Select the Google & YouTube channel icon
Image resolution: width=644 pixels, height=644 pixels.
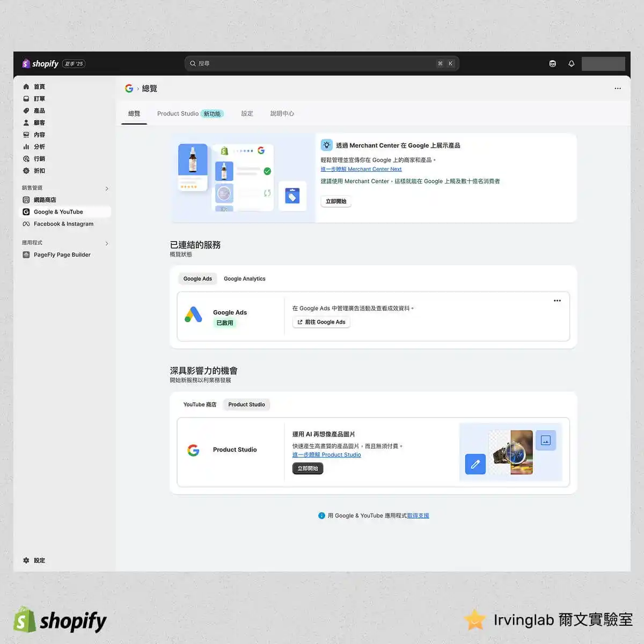pos(26,212)
